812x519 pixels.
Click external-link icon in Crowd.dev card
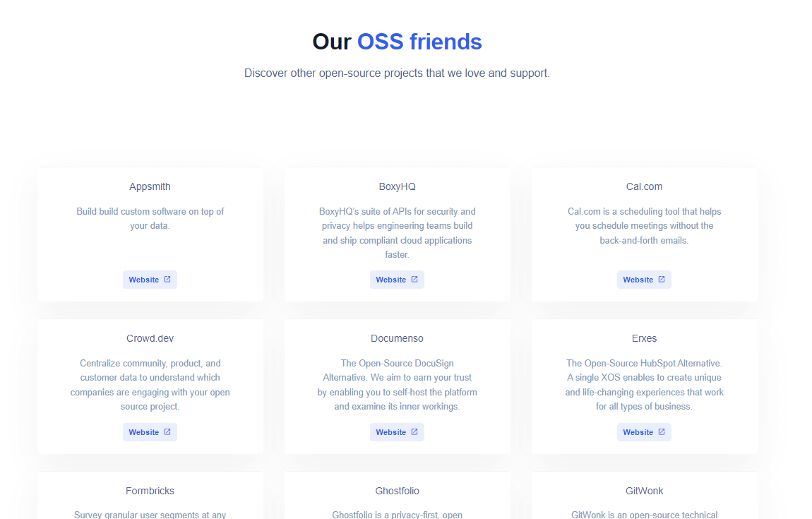pos(167,432)
